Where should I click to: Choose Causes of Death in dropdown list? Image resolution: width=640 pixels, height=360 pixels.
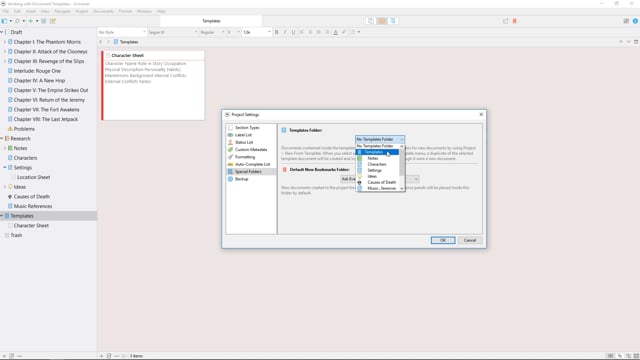(378, 182)
